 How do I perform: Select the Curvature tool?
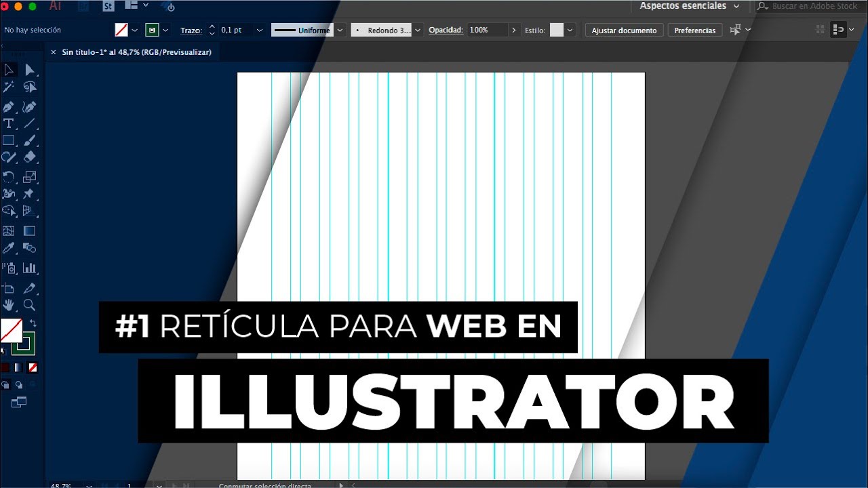pos(30,106)
